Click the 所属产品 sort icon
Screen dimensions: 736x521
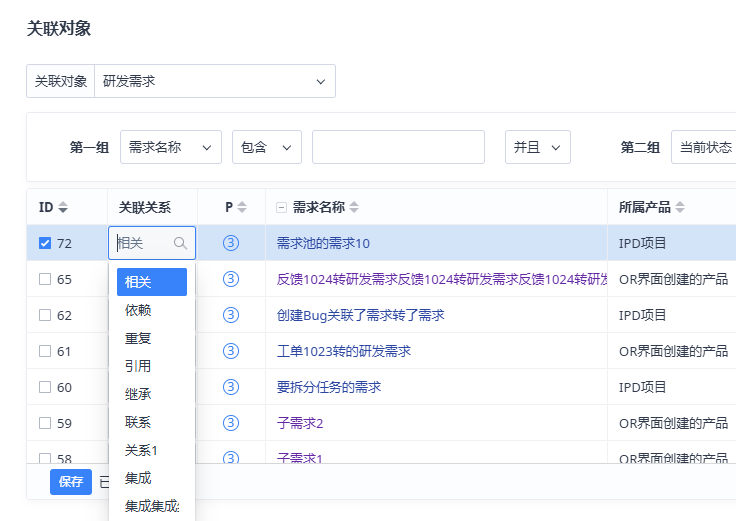pyautogui.click(x=680, y=208)
